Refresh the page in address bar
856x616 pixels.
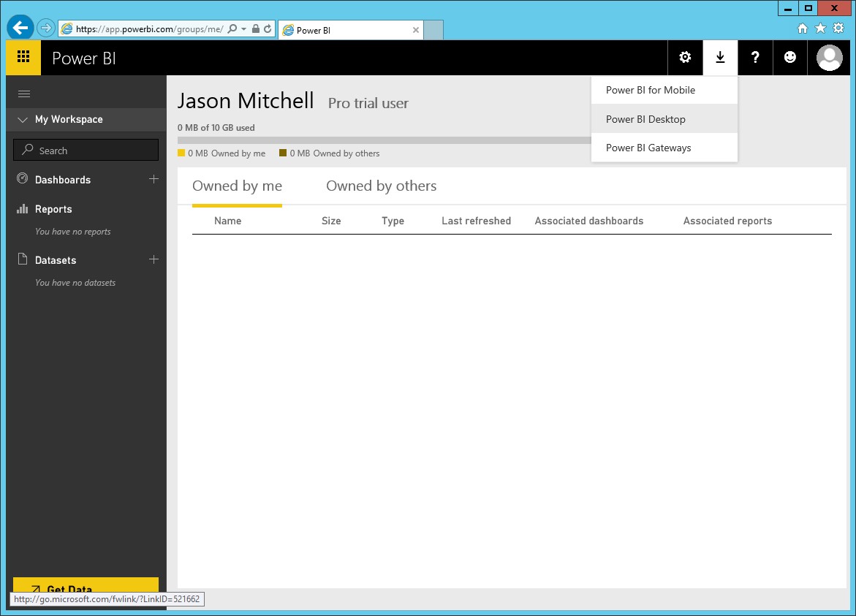point(268,29)
